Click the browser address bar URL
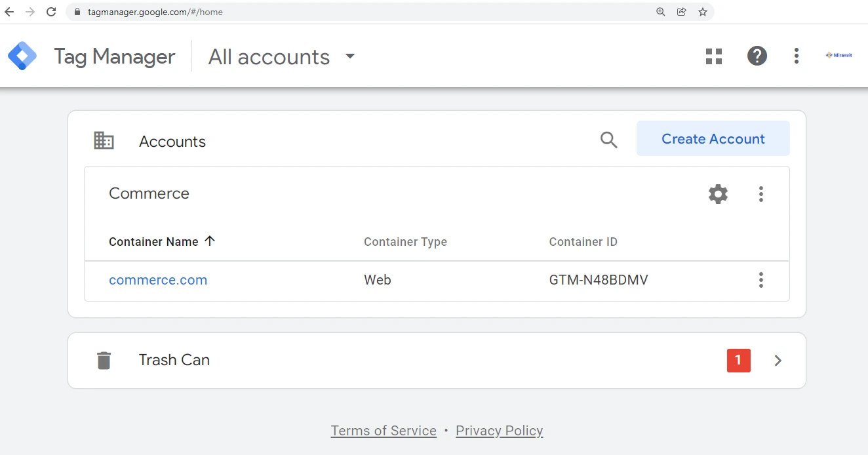The height and width of the screenshot is (455, 868). (x=155, y=12)
